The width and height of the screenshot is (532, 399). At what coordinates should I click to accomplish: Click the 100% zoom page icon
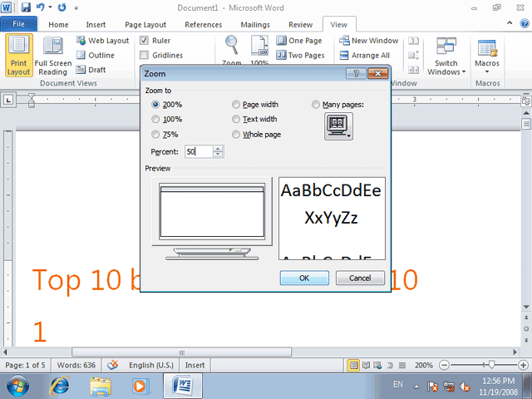click(259, 45)
